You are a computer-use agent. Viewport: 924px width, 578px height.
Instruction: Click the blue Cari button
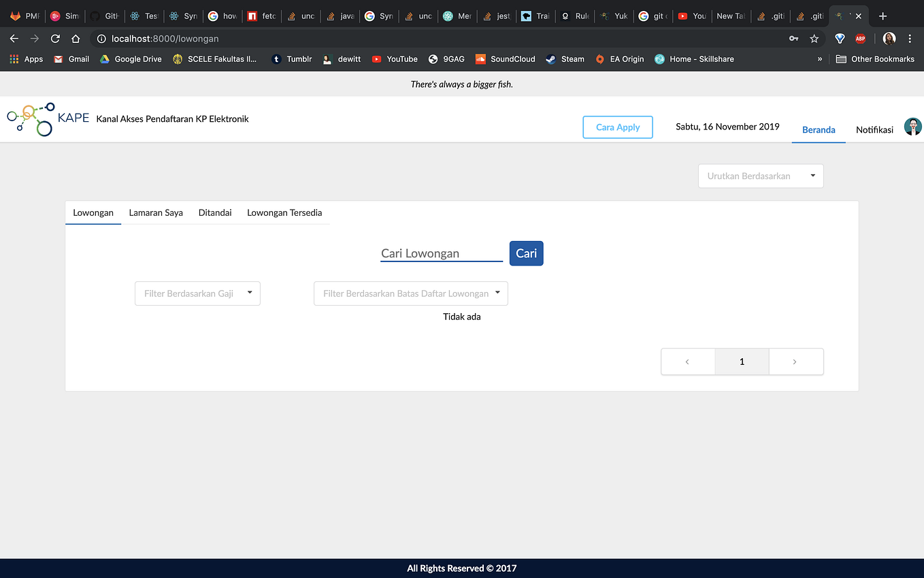[x=526, y=253]
